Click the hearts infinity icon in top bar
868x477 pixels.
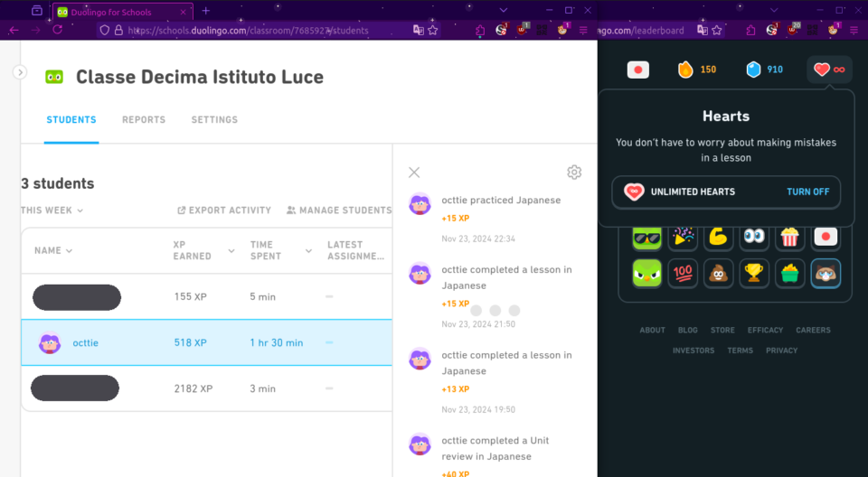coord(829,70)
